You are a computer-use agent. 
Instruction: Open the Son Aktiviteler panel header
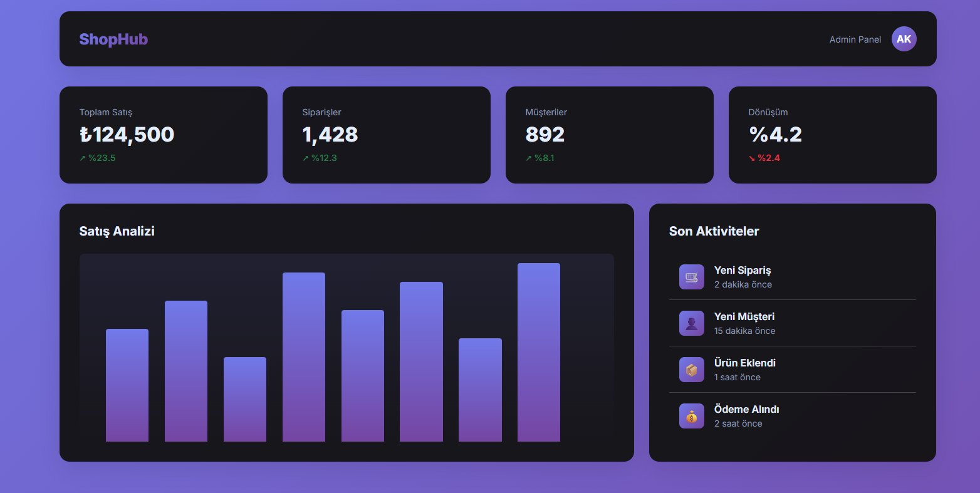pyautogui.click(x=714, y=231)
